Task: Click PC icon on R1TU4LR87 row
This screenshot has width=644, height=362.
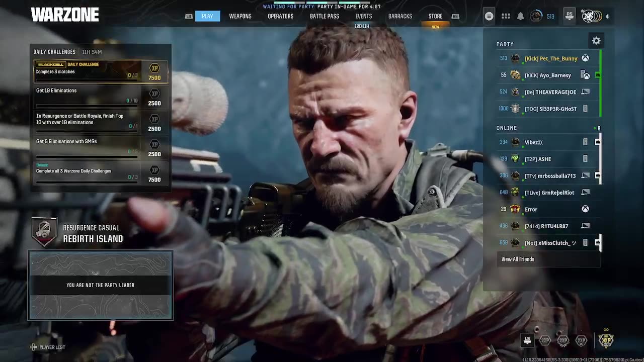Action: click(585, 226)
